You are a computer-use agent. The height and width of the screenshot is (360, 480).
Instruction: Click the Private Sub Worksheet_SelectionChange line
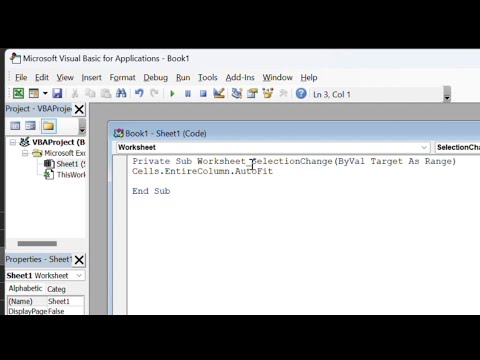294,161
